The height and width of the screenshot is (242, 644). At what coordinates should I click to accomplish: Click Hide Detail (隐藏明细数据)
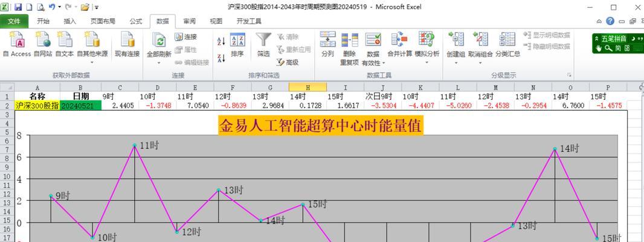coord(547,47)
